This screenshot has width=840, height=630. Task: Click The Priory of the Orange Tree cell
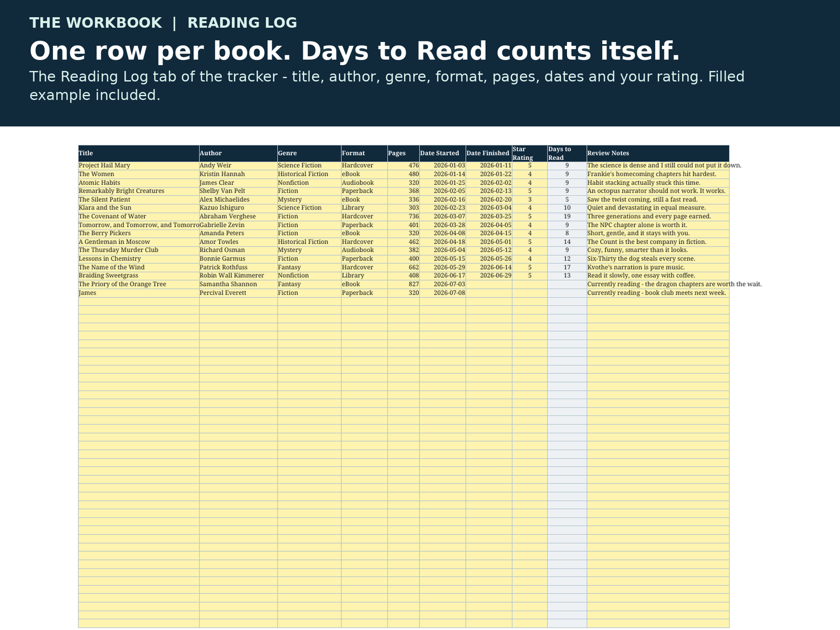point(139,284)
